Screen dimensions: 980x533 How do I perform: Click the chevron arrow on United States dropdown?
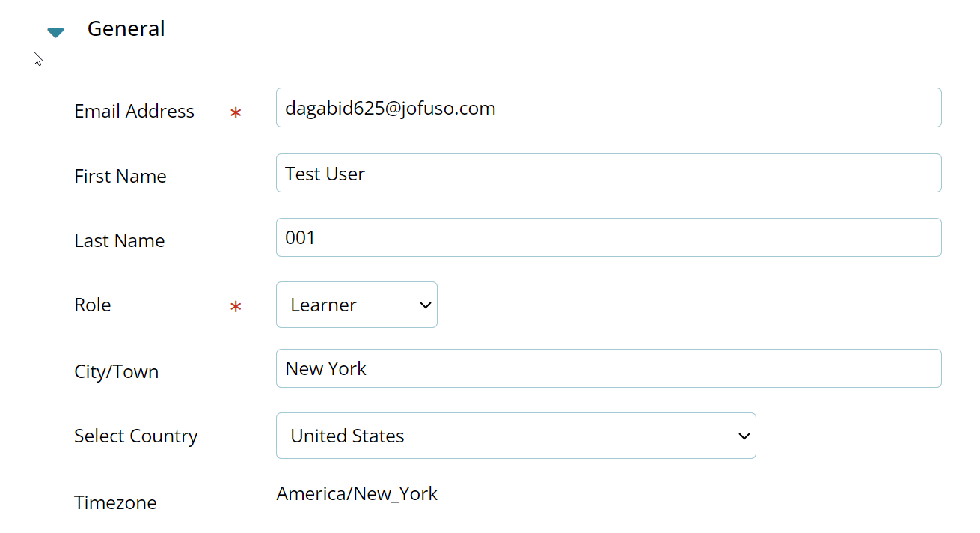click(744, 436)
